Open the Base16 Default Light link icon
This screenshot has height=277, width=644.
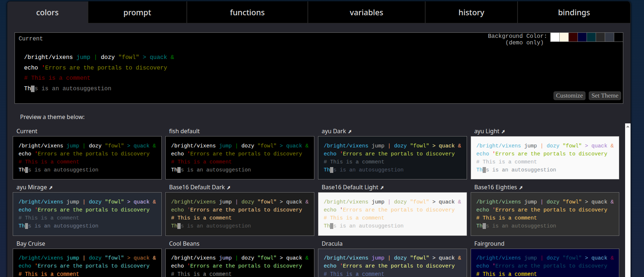click(382, 187)
